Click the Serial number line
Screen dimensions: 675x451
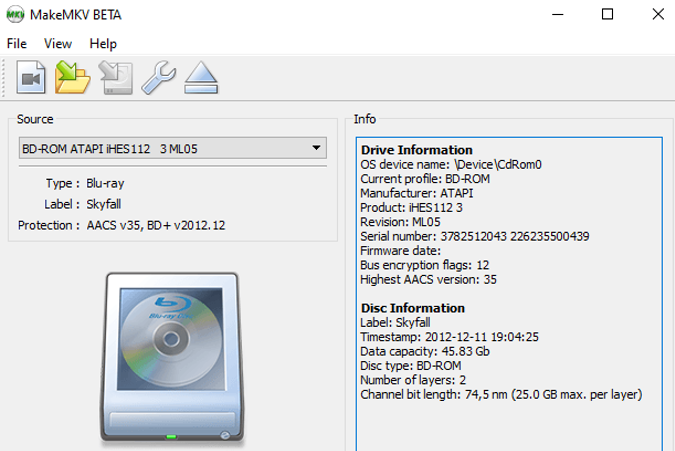474,236
